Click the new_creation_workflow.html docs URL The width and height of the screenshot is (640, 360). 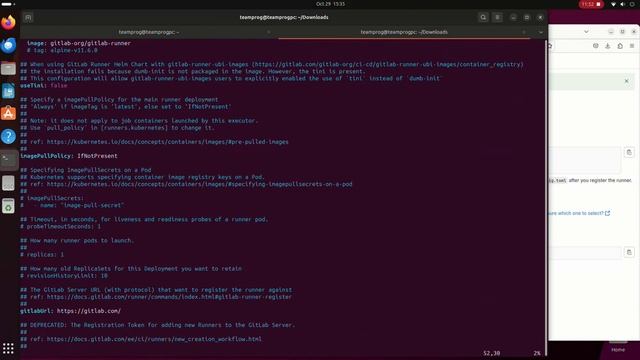154,339
